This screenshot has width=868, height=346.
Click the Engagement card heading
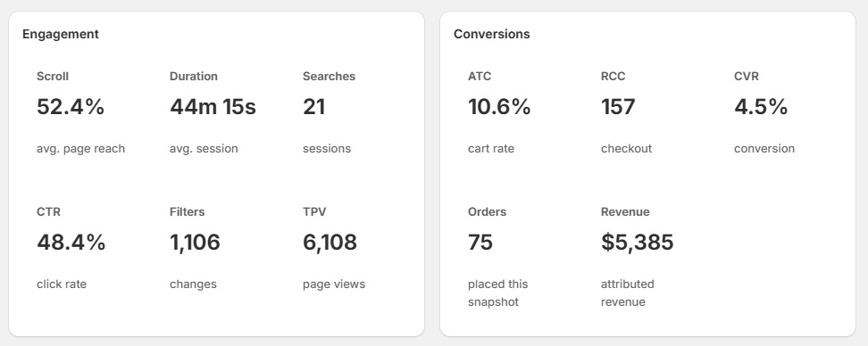tap(61, 34)
